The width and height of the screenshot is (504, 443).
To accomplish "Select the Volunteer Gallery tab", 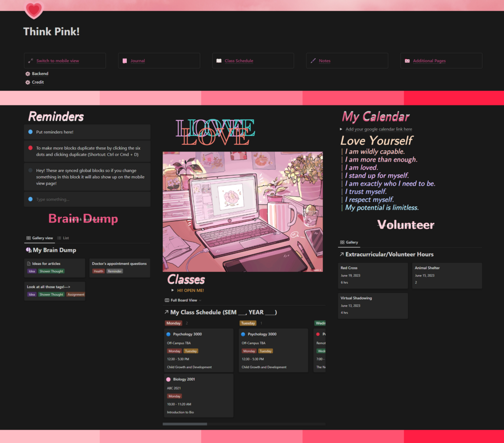I will click(349, 242).
